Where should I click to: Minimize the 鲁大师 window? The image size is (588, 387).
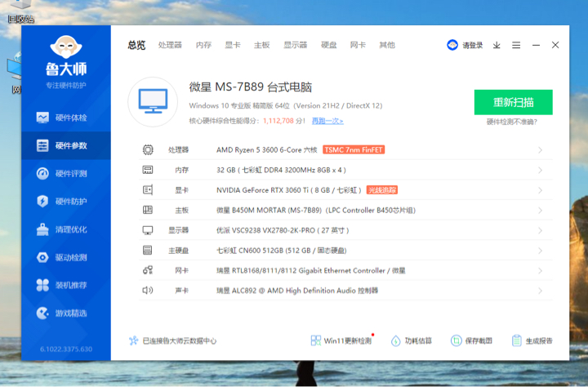536,45
